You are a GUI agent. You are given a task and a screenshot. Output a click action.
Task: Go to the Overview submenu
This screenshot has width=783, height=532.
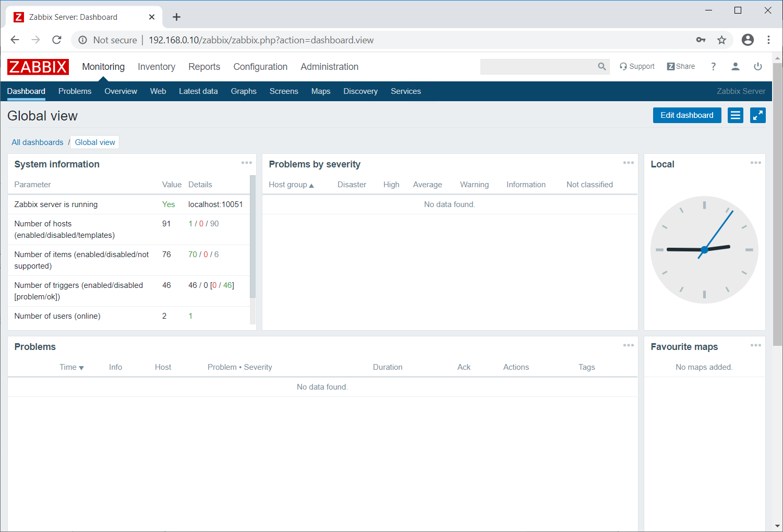pyautogui.click(x=121, y=91)
